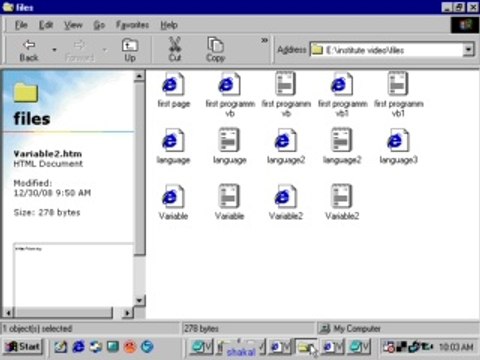Open the Edit menu

pyautogui.click(x=46, y=25)
